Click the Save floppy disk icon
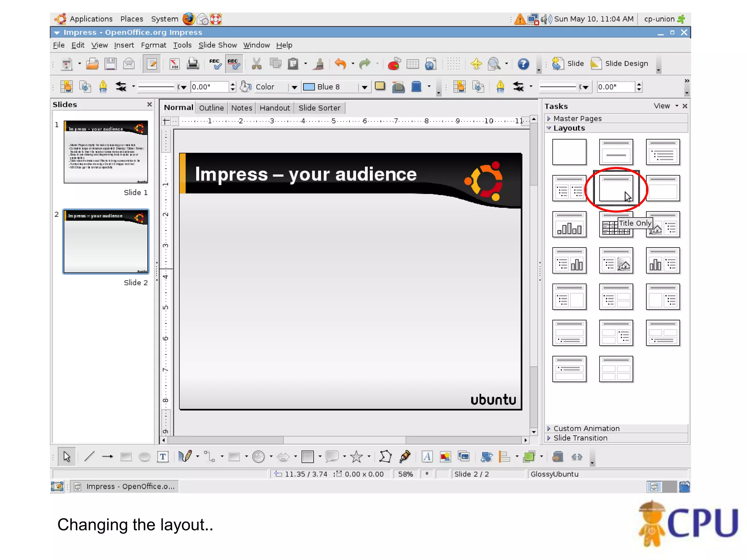This screenshot has height=560, width=747. click(111, 64)
